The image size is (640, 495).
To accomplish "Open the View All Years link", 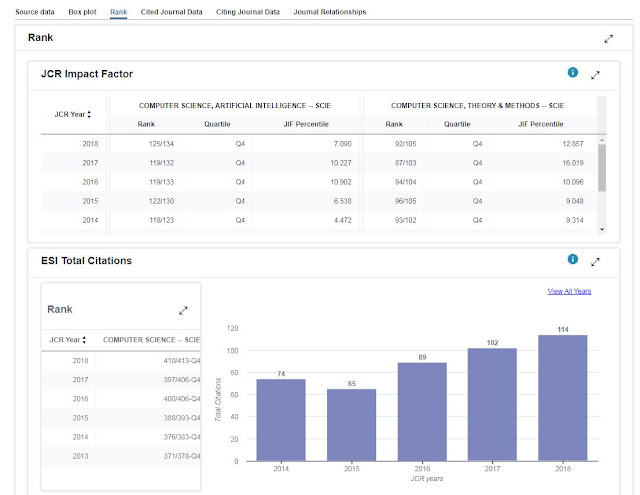I will tap(569, 291).
